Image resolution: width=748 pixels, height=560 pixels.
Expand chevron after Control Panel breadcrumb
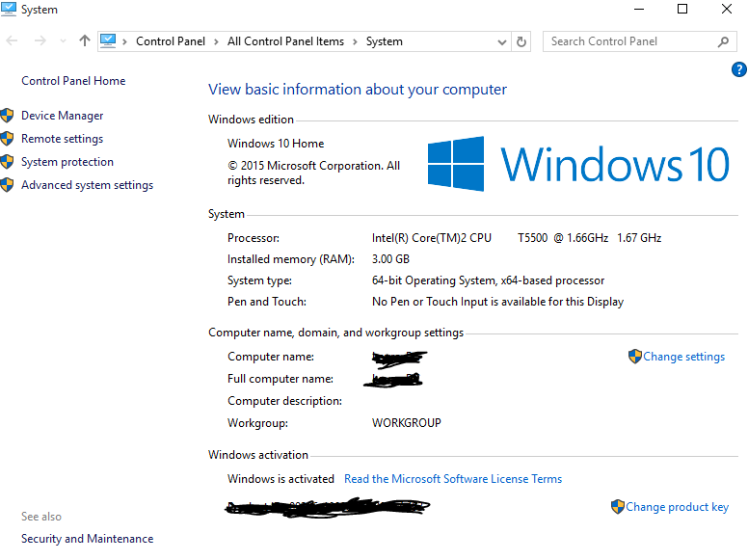coord(216,42)
